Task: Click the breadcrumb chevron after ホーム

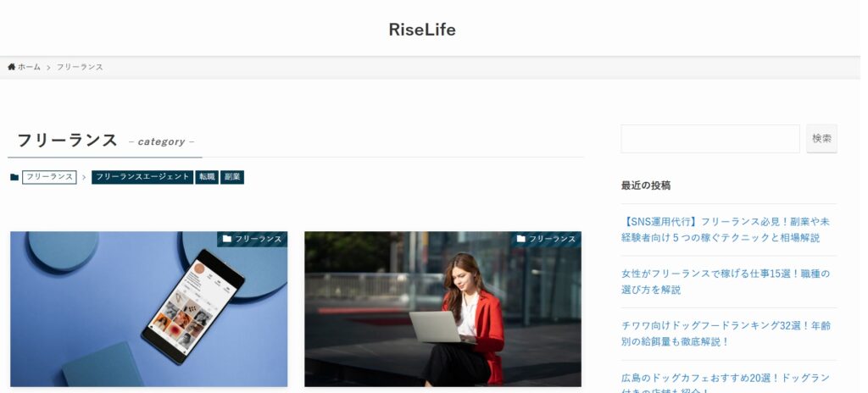Action: click(x=48, y=68)
